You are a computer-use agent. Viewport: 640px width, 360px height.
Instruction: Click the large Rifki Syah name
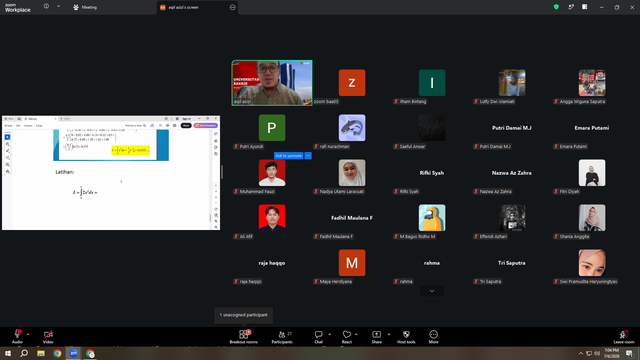pyautogui.click(x=432, y=173)
